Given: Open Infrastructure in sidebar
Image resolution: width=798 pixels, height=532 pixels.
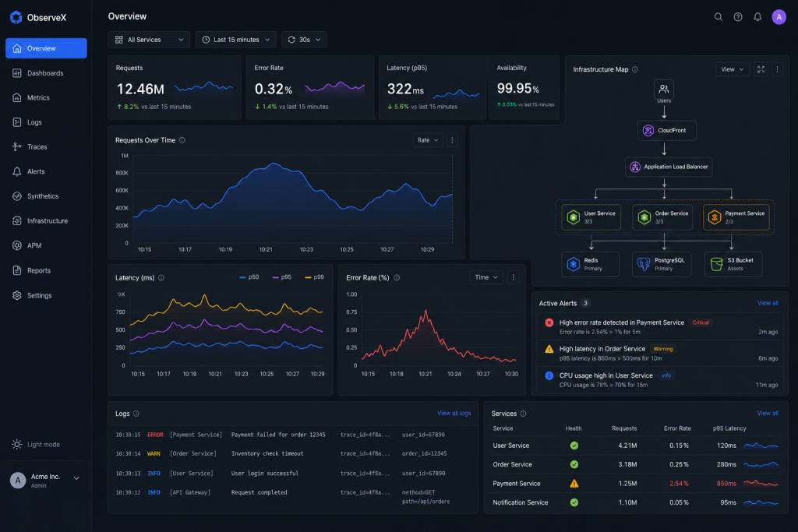Looking at the screenshot, I should coord(46,220).
